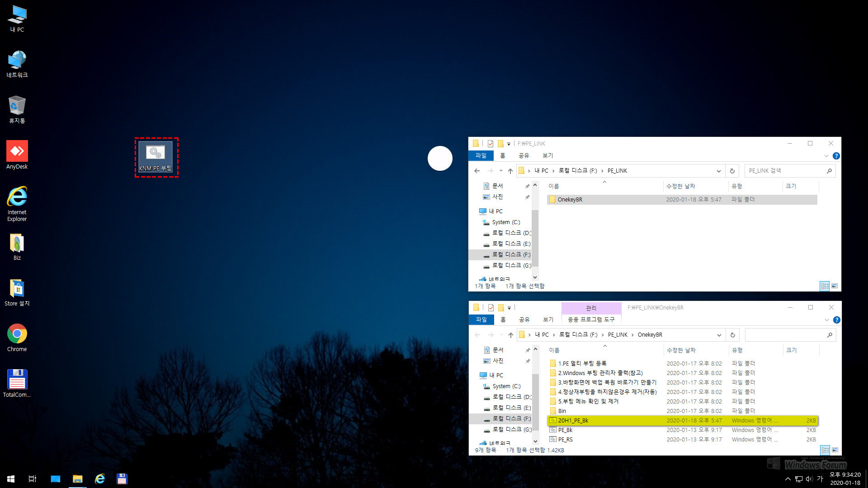Open help in the OnekeyBR window
The width and height of the screenshot is (868, 488).
click(837, 320)
